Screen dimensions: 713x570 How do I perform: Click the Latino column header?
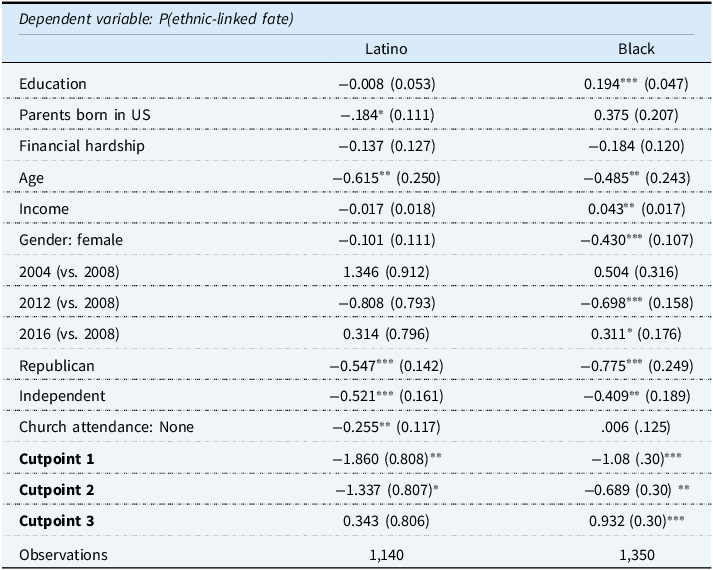pyautogui.click(x=386, y=49)
